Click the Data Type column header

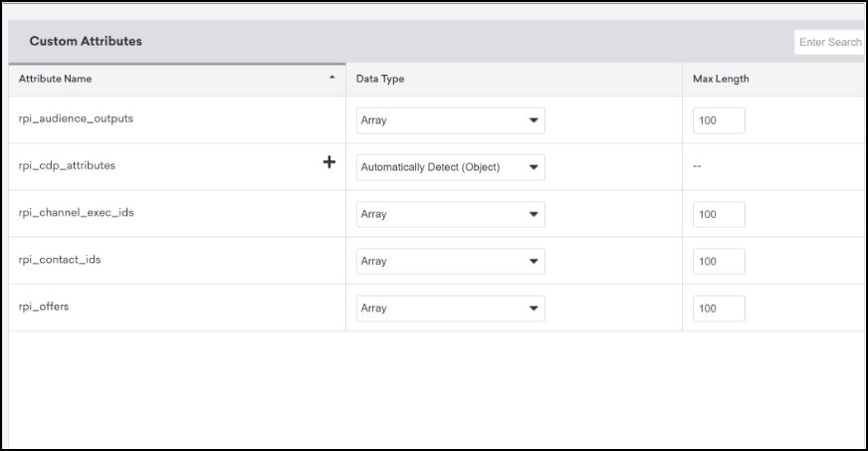(379, 79)
